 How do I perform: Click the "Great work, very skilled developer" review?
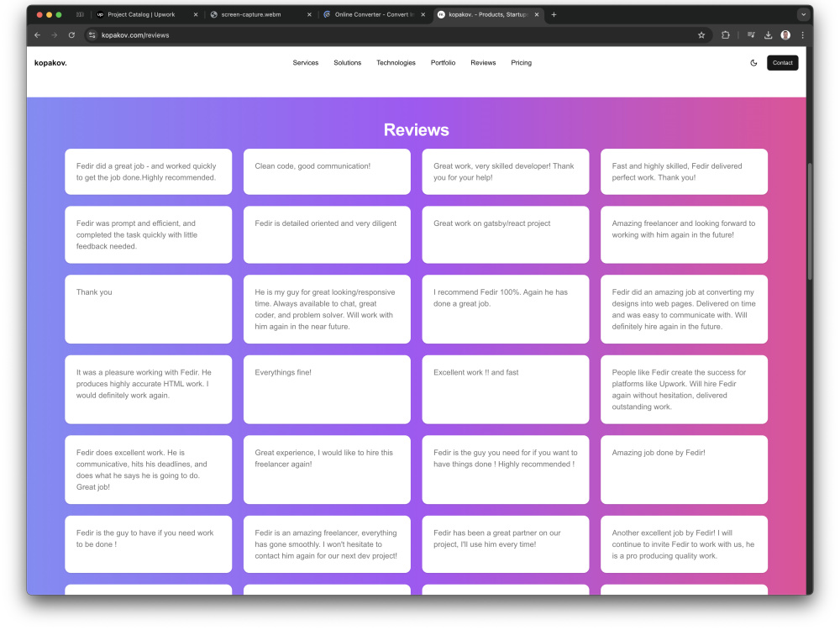tap(506, 172)
